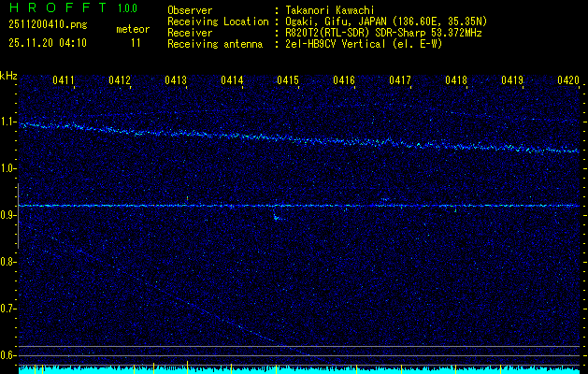Click the date stamp 25.11.20 04:10
Image resolution: width=588 pixels, height=374 pixels.
point(47,43)
